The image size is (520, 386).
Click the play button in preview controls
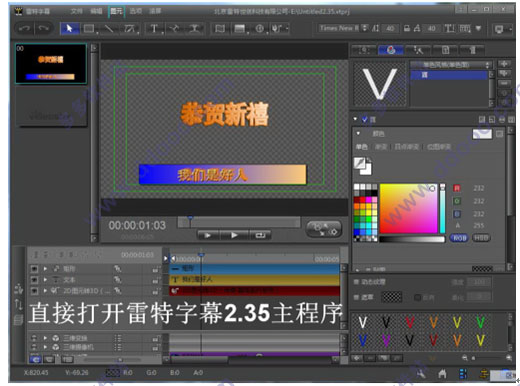[234, 235]
